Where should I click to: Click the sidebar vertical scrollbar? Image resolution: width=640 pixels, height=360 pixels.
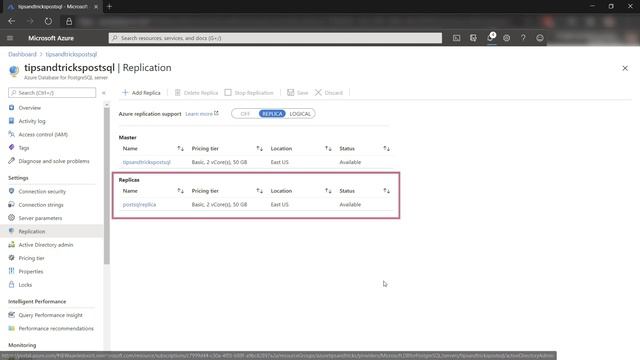107,186
